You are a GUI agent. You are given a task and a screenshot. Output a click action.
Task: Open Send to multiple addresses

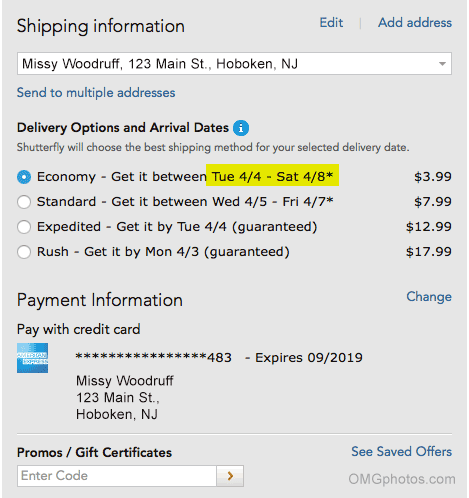pos(96,93)
